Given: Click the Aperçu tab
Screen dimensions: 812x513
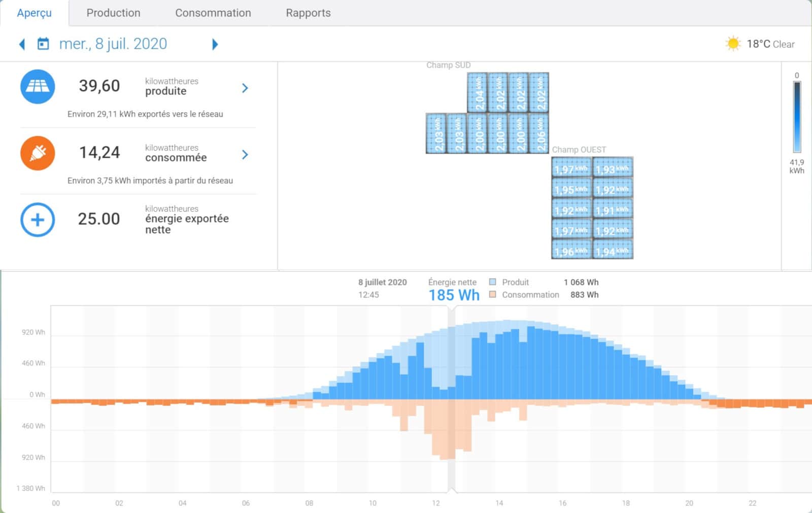Looking at the screenshot, I should (x=34, y=13).
